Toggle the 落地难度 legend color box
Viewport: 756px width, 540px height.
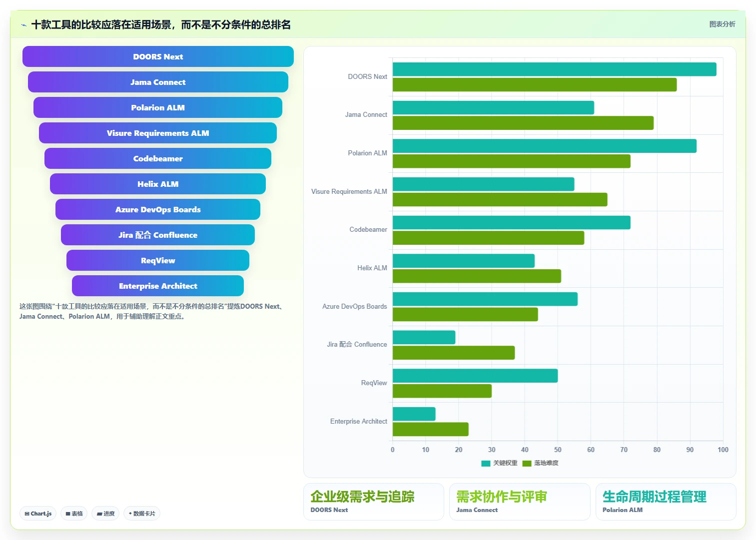tap(527, 464)
